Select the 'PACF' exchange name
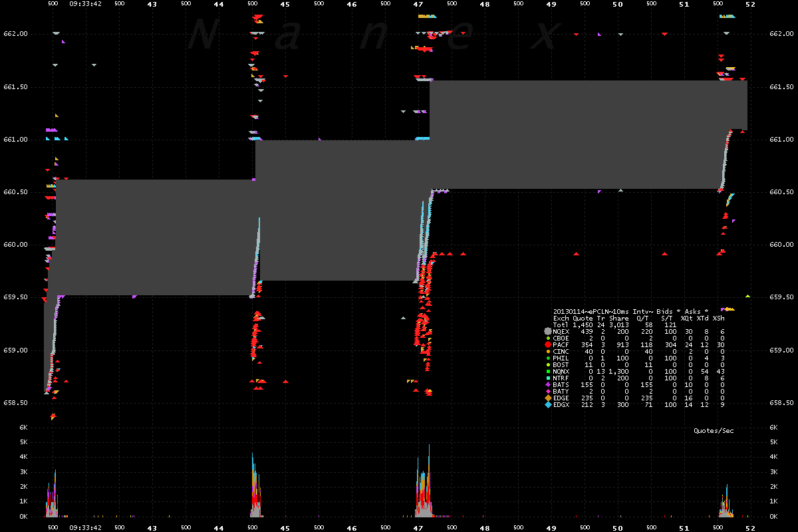This screenshot has width=798, height=532. pos(561,344)
